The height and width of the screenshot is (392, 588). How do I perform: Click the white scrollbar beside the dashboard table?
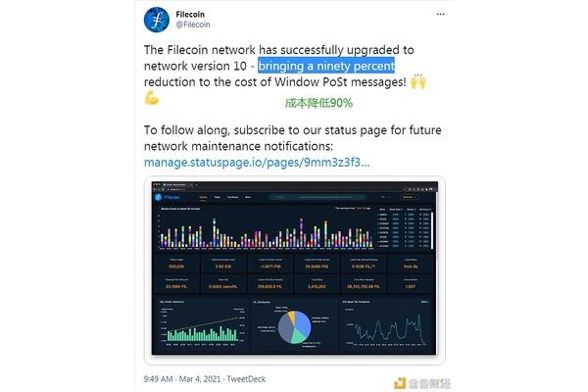(x=432, y=230)
